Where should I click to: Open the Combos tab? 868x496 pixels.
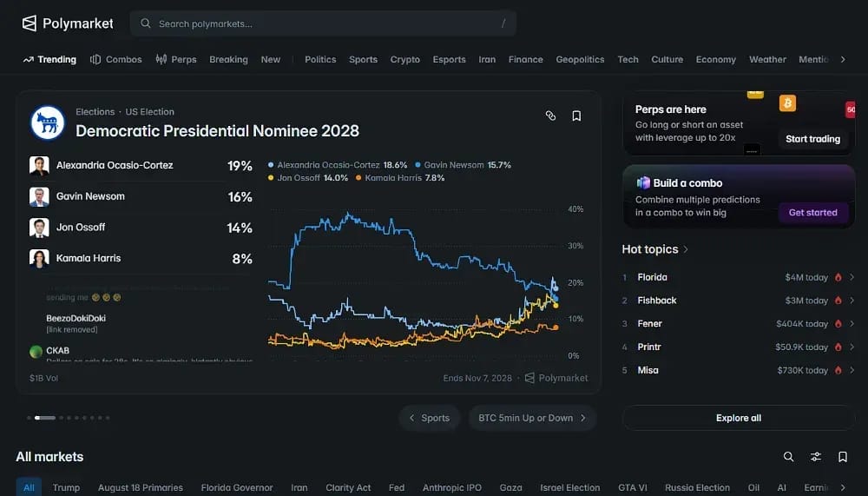pos(116,59)
